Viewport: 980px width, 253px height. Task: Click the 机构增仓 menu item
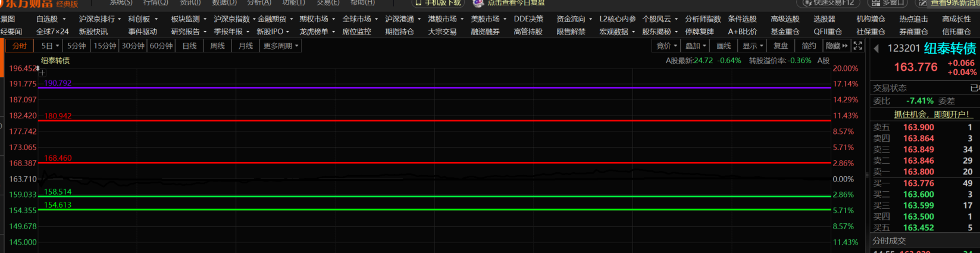871,19
